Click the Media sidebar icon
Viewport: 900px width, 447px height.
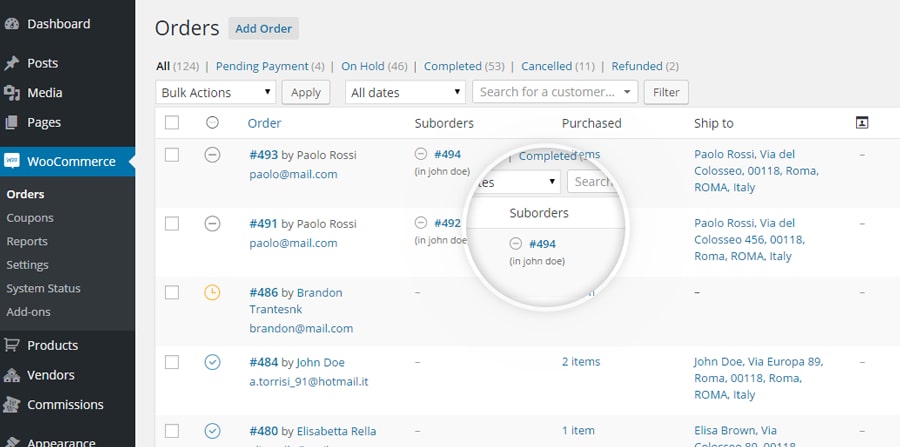pos(11,93)
